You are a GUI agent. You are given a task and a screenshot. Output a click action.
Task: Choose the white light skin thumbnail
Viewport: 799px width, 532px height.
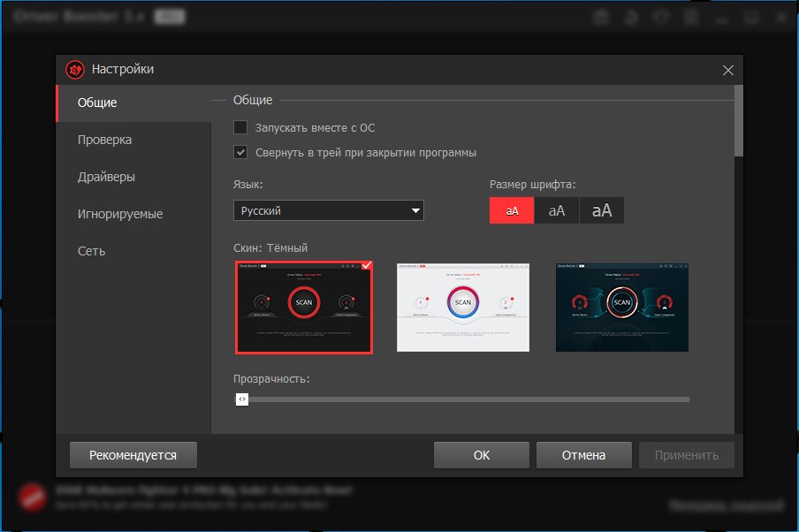(463, 308)
